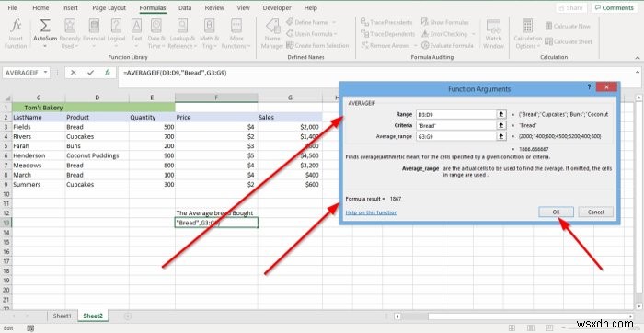
Task: Click the Average_range input field
Action: [x=456, y=136]
